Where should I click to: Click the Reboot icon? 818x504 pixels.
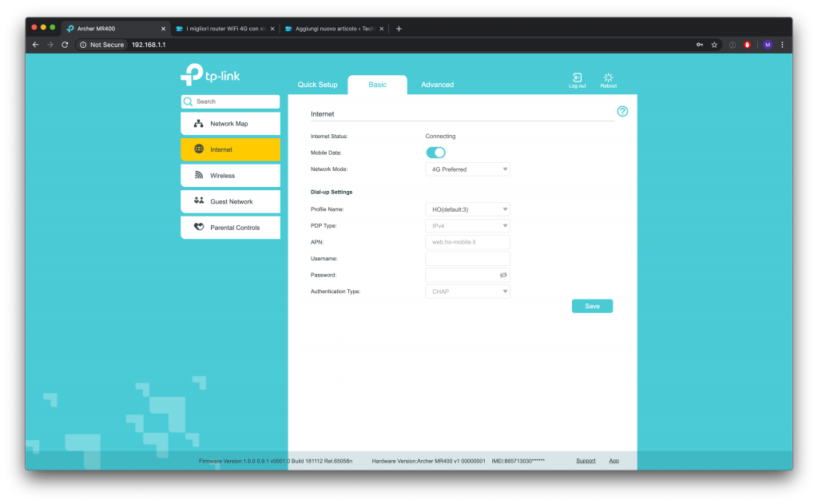608,77
